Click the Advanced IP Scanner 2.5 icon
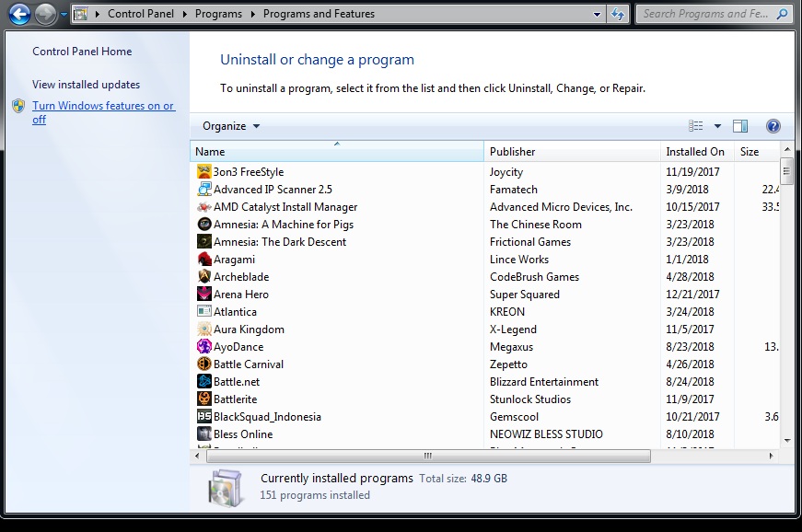Image resolution: width=802 pixels, height=532 pixels. (204, 189)
